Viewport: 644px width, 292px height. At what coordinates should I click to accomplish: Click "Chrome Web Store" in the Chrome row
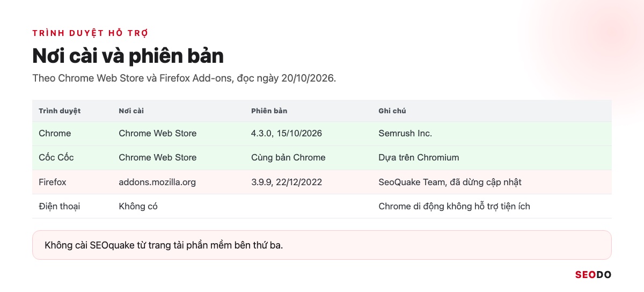pyautogui.click(x=158, y=133)
